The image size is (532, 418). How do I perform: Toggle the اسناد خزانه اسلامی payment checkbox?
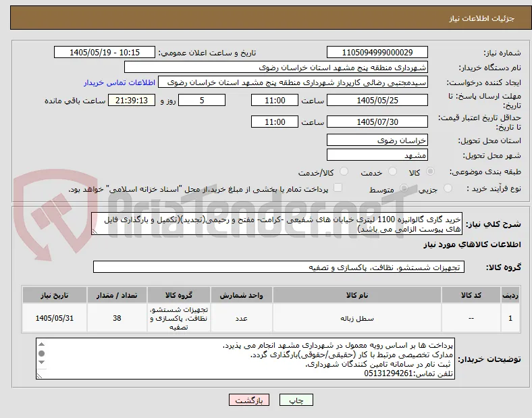(338, 188)
